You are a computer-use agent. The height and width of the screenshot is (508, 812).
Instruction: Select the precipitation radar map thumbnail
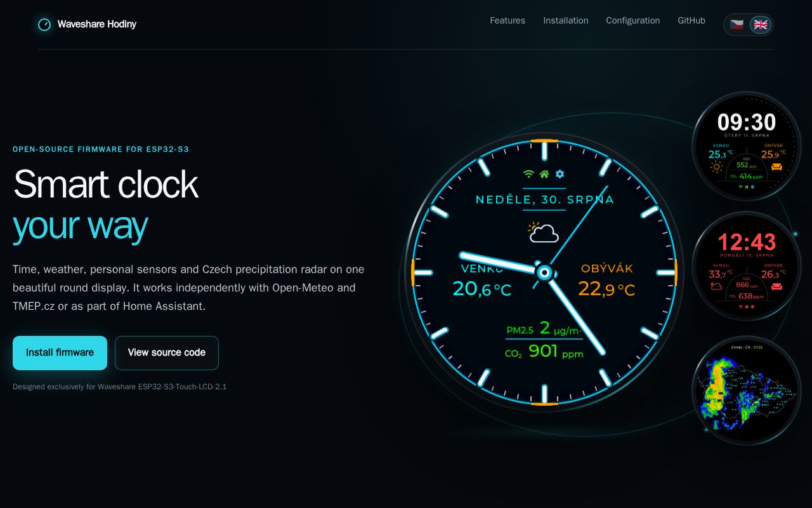coord(747,390)
